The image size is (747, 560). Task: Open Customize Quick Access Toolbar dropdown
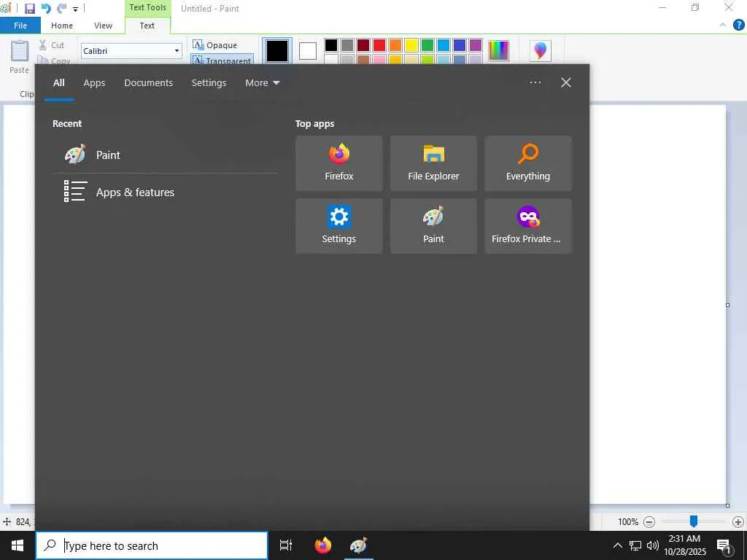coord(75,9)
